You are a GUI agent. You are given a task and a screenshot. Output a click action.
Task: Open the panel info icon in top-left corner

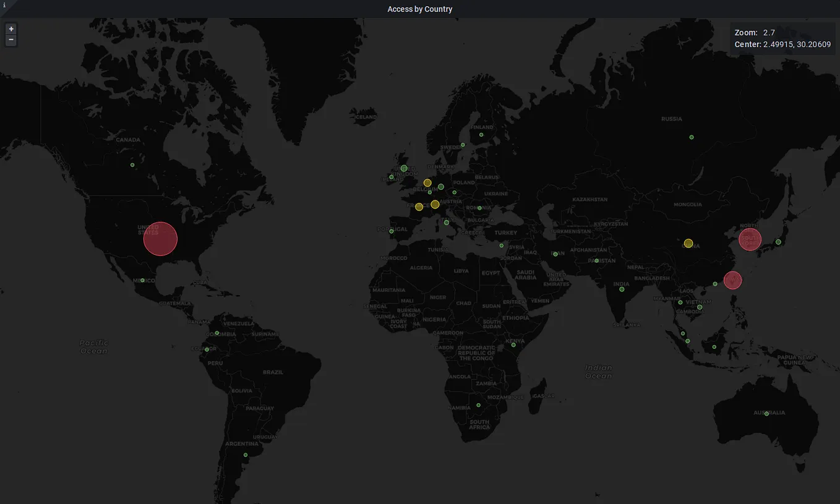[x=4, y=5]
